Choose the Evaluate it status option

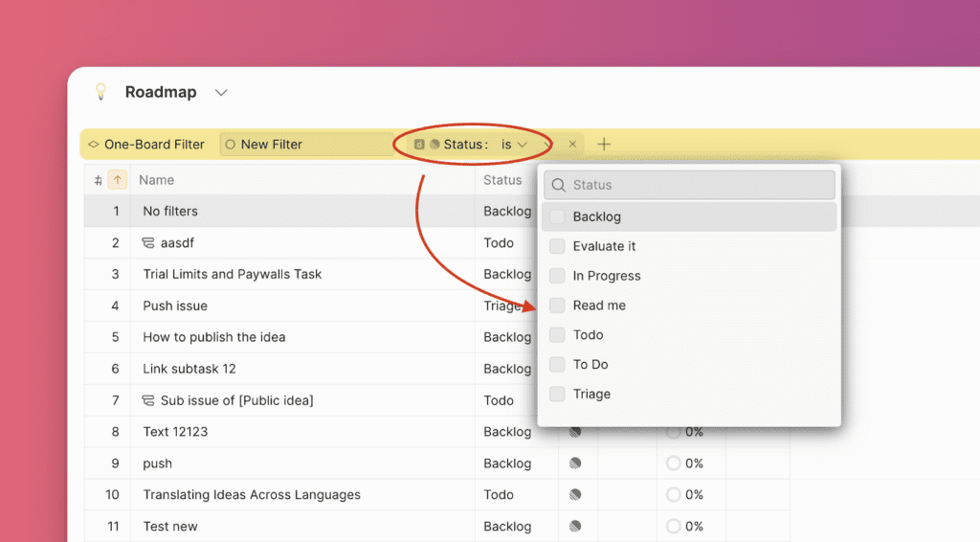point(604,246)
